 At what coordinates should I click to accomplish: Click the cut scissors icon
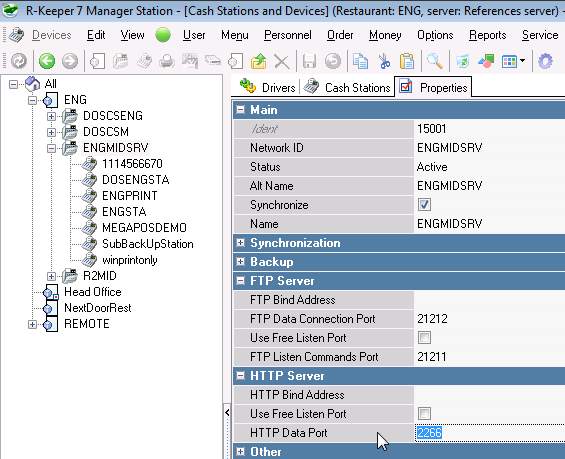point(384,61)
